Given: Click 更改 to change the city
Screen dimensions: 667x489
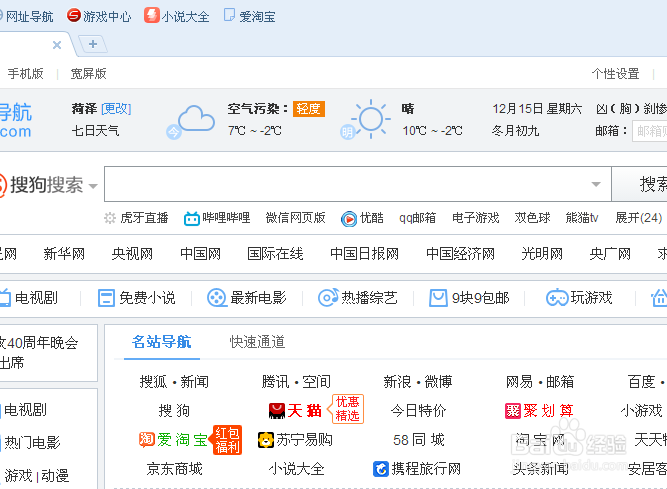Looking at the screenshot, I should pyautogui.click(x=116, y=109).
